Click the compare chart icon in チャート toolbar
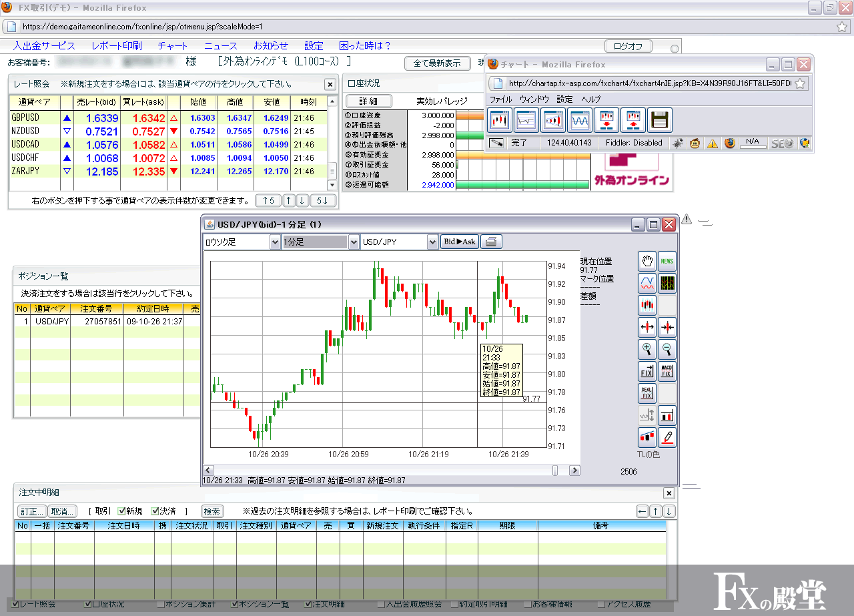Image resolution: width=854 pixels, height=616 pixels. [x=553, y=120]
